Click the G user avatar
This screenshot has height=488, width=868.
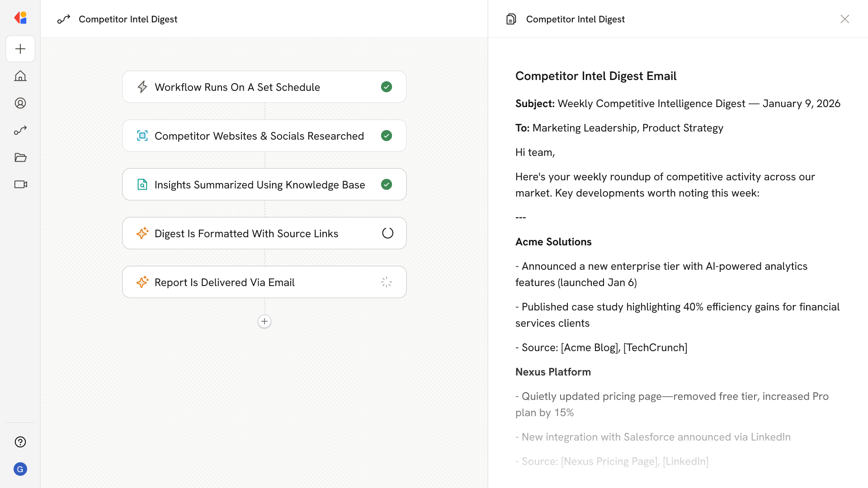[x=20, y=469]
